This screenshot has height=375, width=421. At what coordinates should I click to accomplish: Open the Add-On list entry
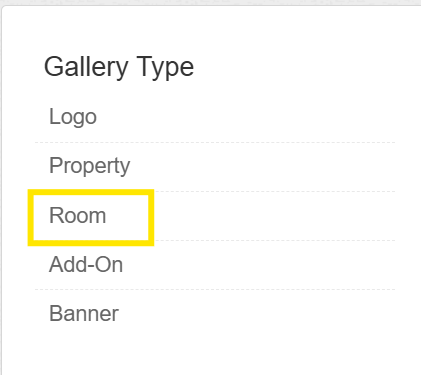point(86,265)
